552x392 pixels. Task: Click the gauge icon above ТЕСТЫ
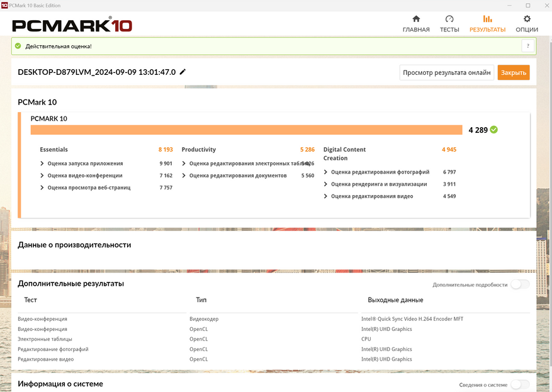(x=449, y=19)
